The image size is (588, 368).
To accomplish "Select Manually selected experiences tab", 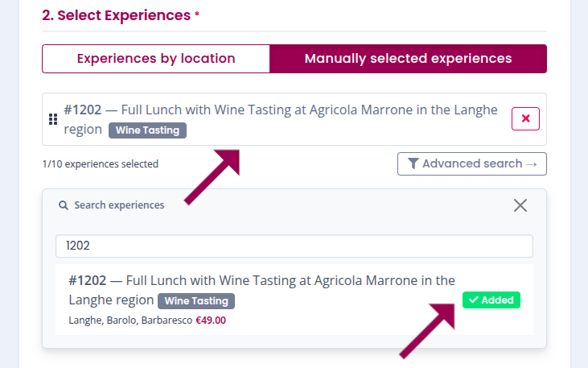I will [x=408, y=59].
